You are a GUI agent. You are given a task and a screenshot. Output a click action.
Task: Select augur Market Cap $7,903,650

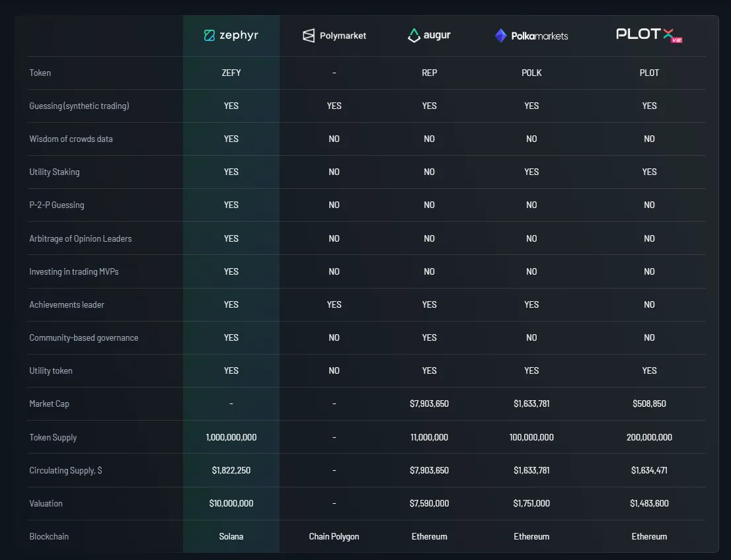(x=430, y=404)
